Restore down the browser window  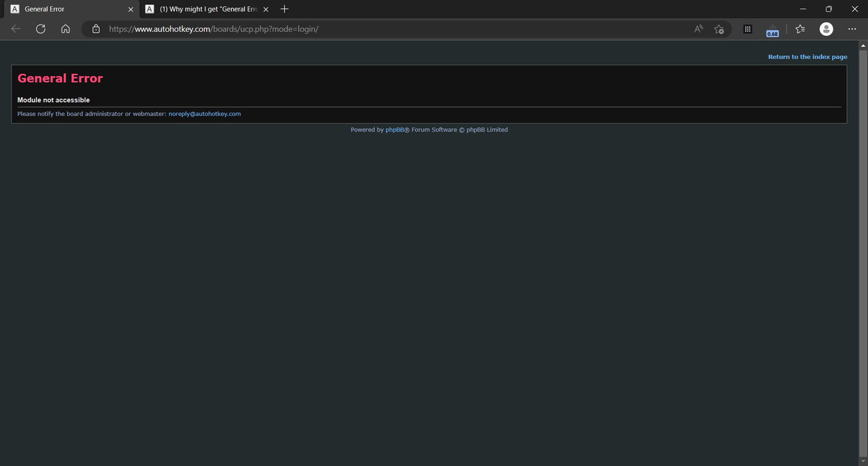pyautogui.click(x=829, y=9)
